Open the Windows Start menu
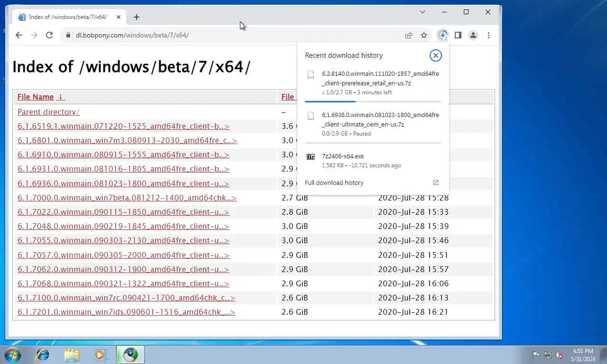Viewport: 607px width, 364px height. click(12, 355)
